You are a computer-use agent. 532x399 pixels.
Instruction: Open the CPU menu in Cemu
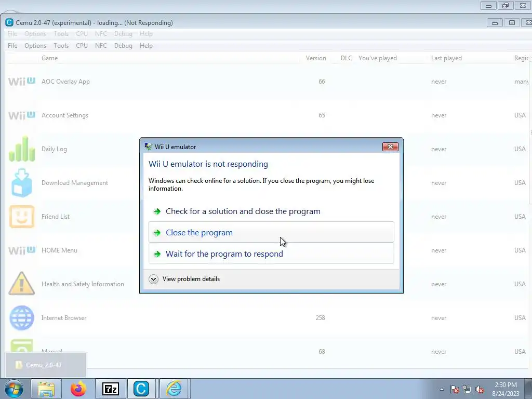(x=82, y=46)
